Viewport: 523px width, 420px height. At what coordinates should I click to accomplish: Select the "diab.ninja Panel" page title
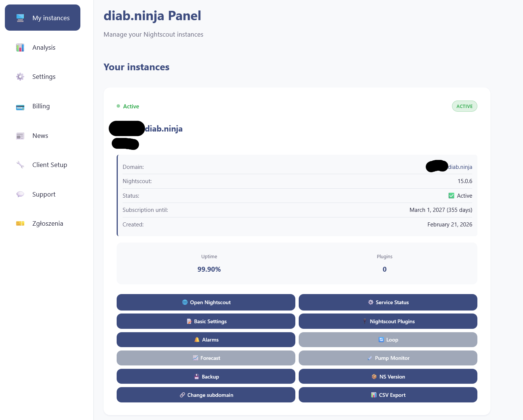click(152, 16)
